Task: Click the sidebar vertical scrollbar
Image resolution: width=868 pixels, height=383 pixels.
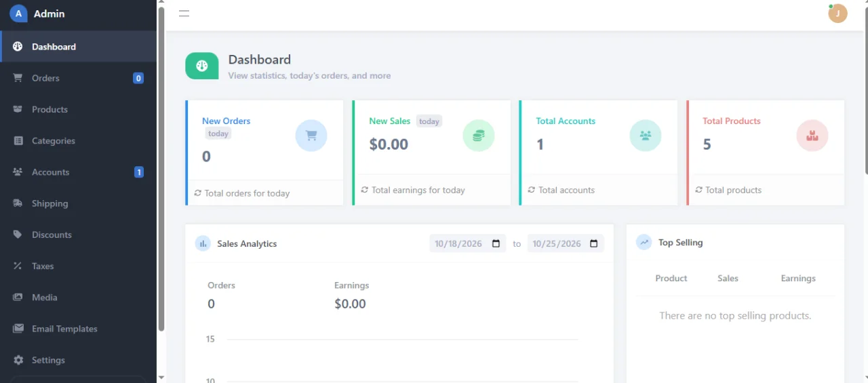Action: click(x=161, y=169)
